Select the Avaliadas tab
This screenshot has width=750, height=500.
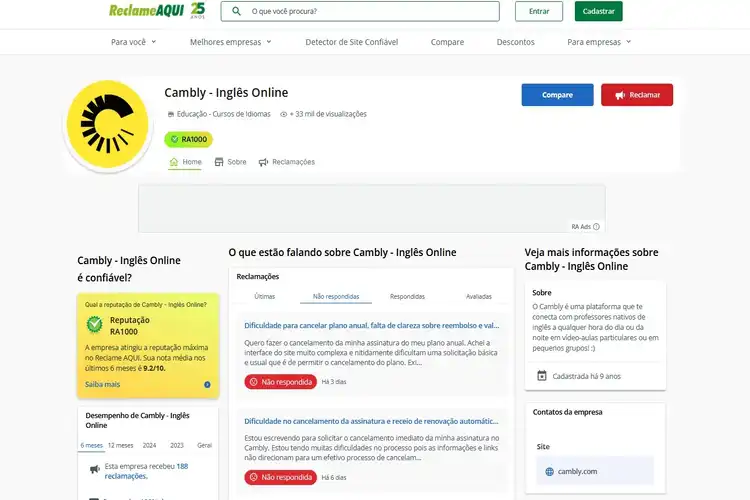479,297
